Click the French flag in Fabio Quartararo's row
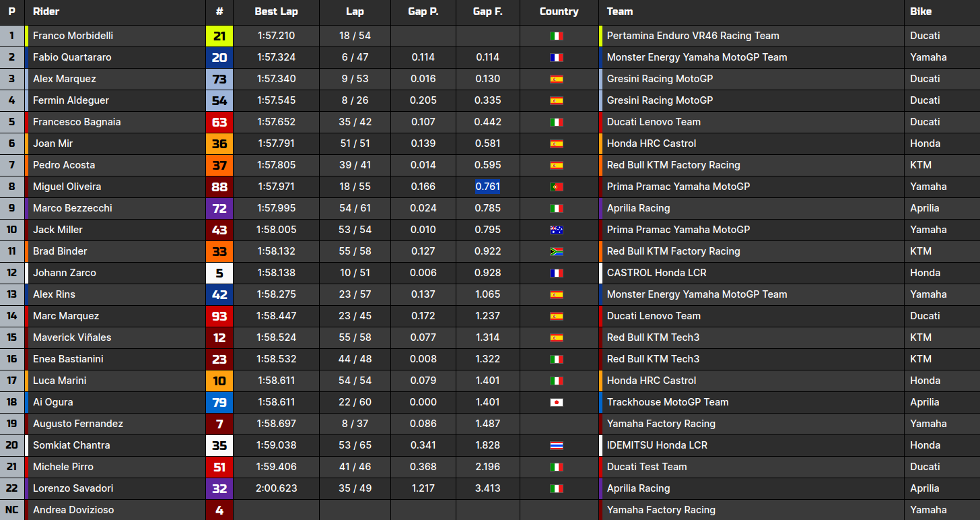Image resolution: width=980 pixels, height=520 pixels. [556, 57]
